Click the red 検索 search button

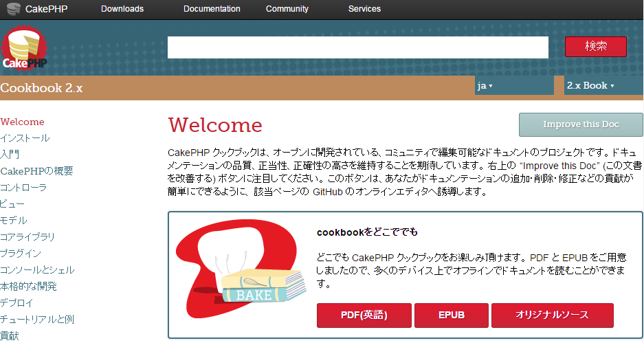[595, 47]
